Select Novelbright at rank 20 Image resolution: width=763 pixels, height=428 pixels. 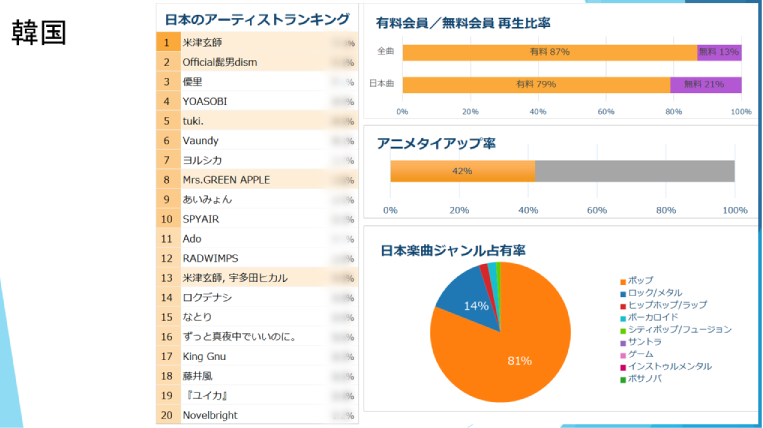pyautogui.click(x=210, y=415)
